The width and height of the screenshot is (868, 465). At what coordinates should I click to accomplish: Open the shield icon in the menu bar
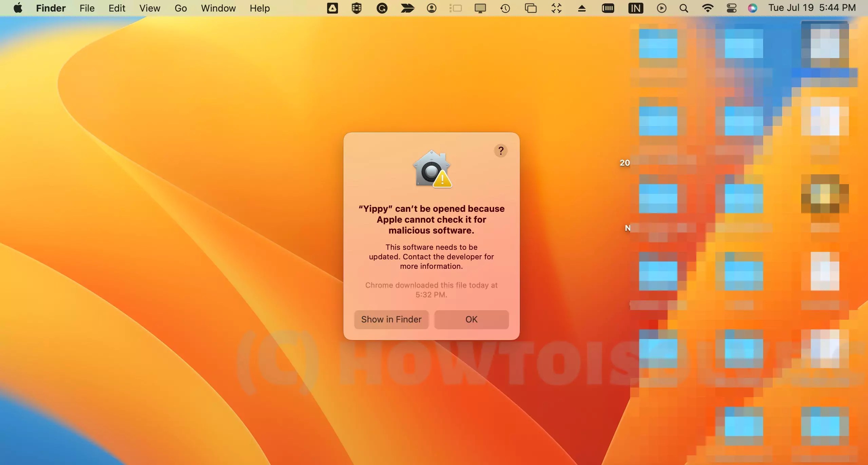[357, 8]
